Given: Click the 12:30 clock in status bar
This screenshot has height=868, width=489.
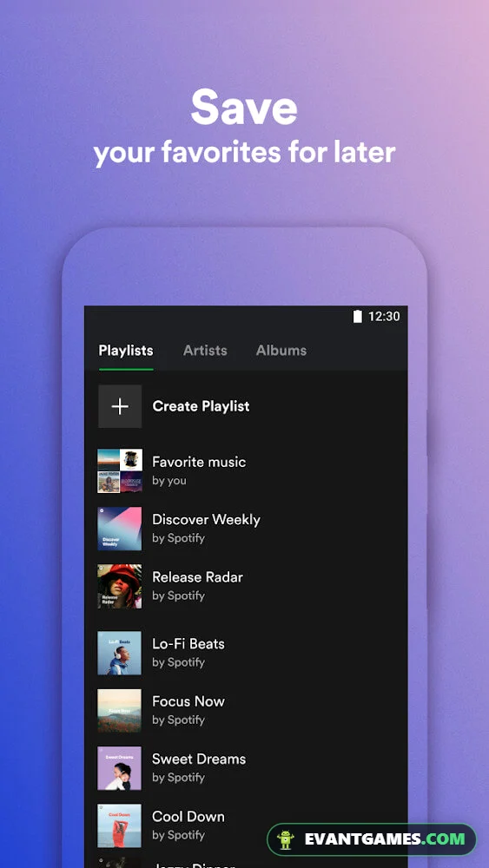Looking at the screenshot, I should [384, 317].
